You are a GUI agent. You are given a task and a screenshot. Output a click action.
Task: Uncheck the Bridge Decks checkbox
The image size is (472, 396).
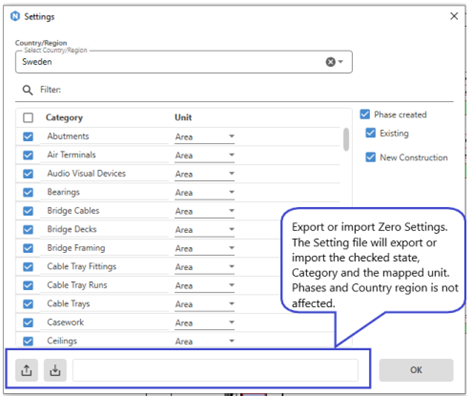click(x=28, y=230)
